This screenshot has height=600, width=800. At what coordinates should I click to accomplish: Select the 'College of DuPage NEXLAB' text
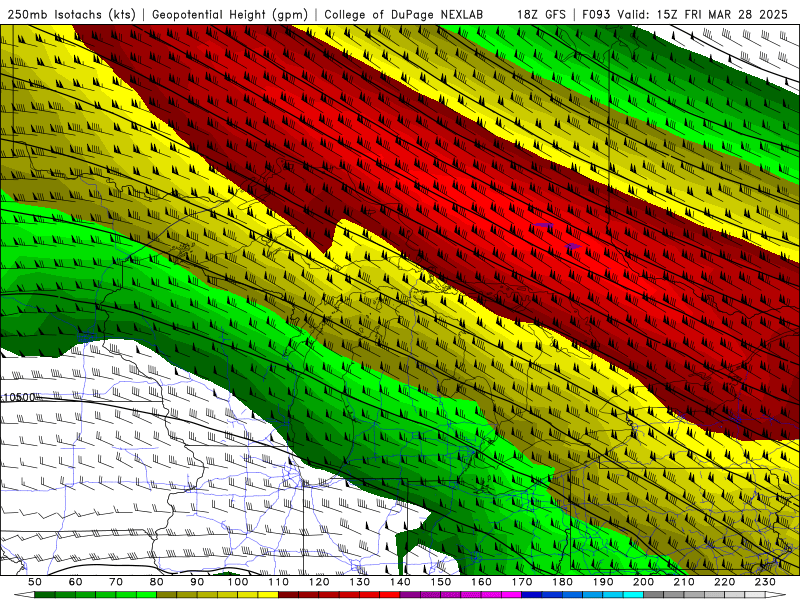pos(403,14)
